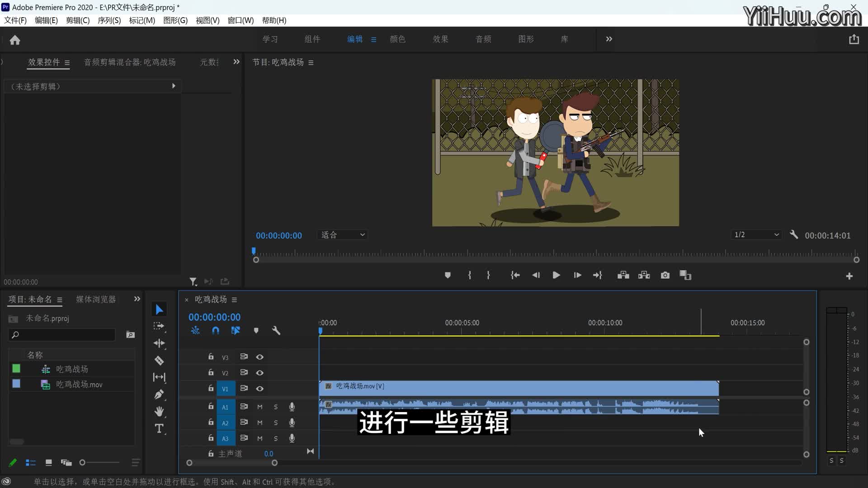Screen dimensions: 868x488
Task: Select the Slip tool
Action: click(x=159, y=377)
